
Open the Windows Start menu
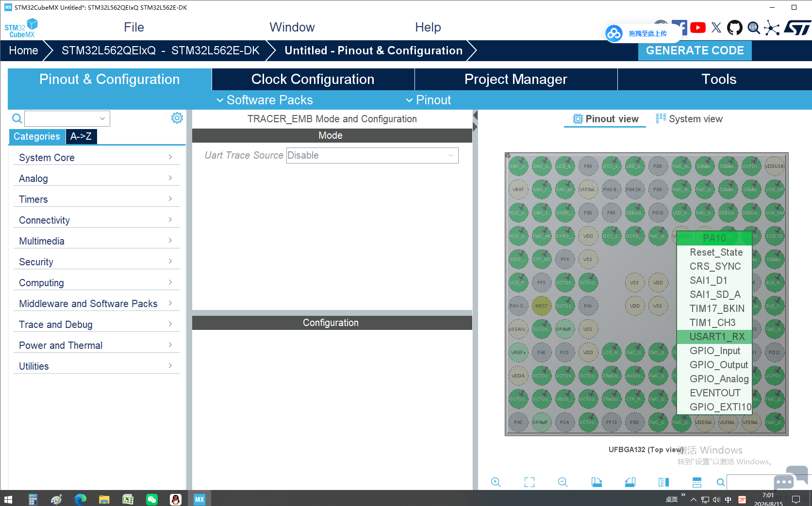(x=8, y=499)
